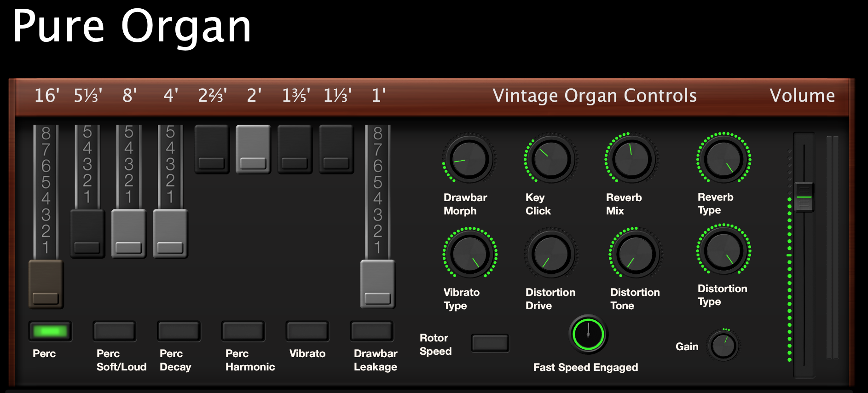
Task: Click the 4' footage label
Action: [x=171, y=96]
